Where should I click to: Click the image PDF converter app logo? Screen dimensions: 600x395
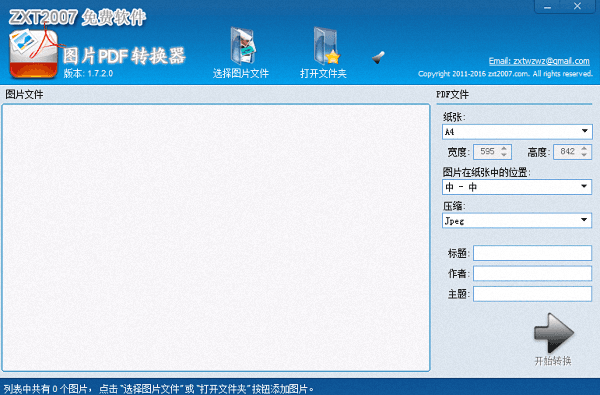(x=34, y=54)
